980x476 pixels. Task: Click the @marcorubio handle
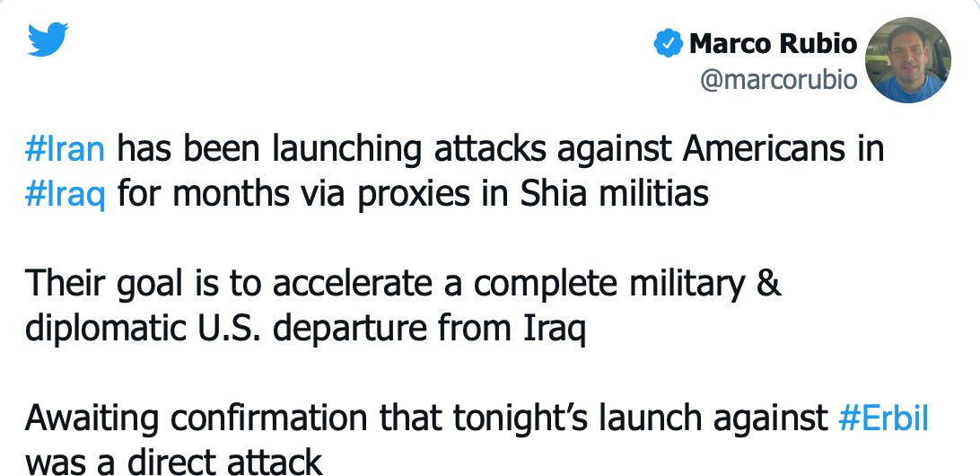click(779, 80)
